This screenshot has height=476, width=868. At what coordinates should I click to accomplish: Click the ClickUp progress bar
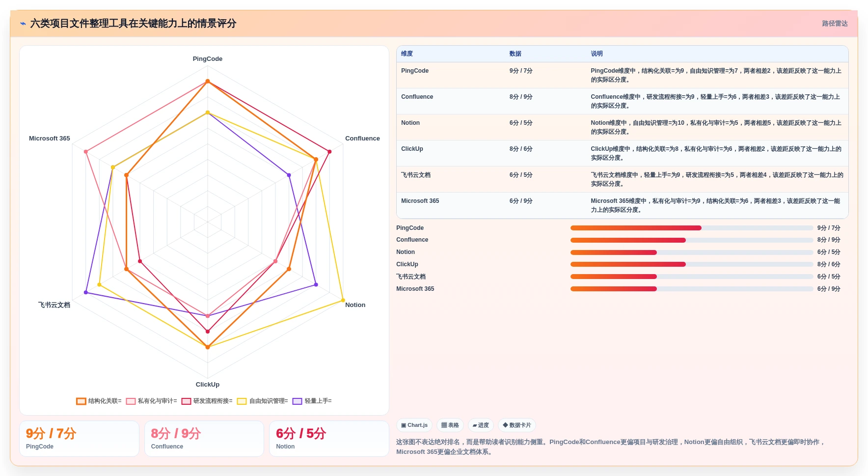[x=692, y=264]
